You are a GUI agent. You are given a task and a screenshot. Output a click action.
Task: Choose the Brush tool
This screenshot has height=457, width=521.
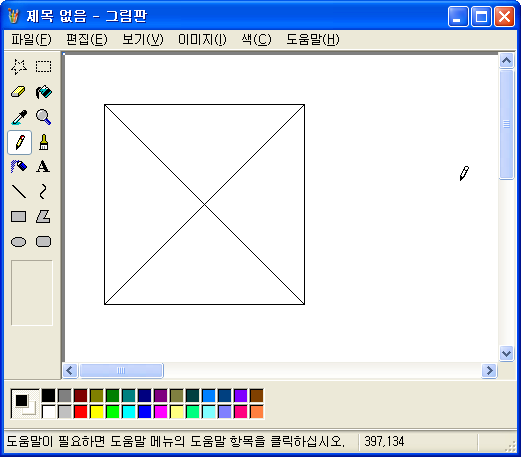click(44, 142)
